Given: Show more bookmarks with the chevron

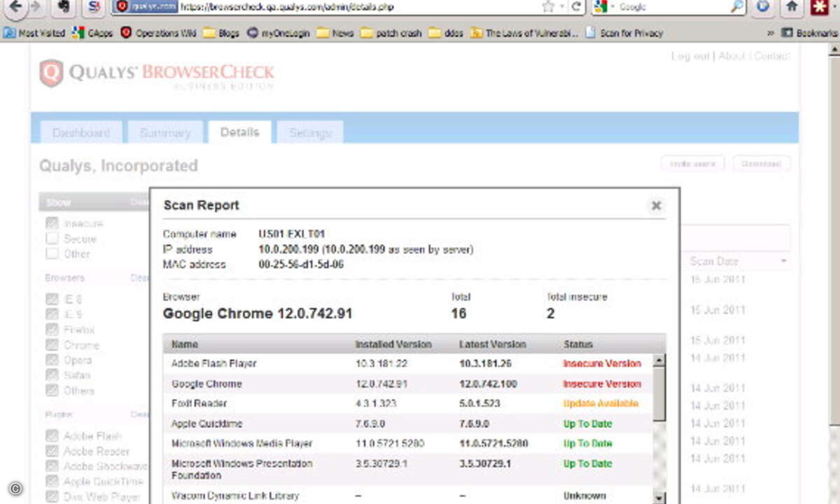Looking at the screenshot, I should point(770,33).
